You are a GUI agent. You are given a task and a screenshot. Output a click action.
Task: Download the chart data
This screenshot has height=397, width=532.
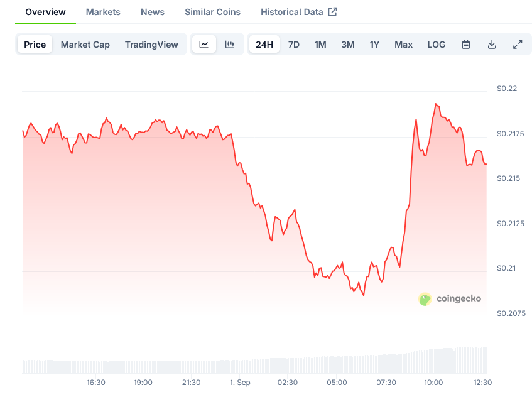pos(492,45)
